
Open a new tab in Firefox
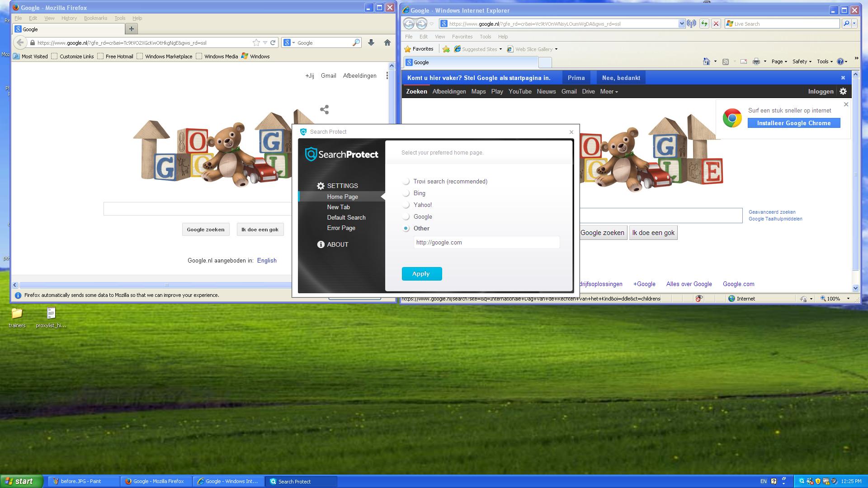pyautogui.click(x=131, y=29)
